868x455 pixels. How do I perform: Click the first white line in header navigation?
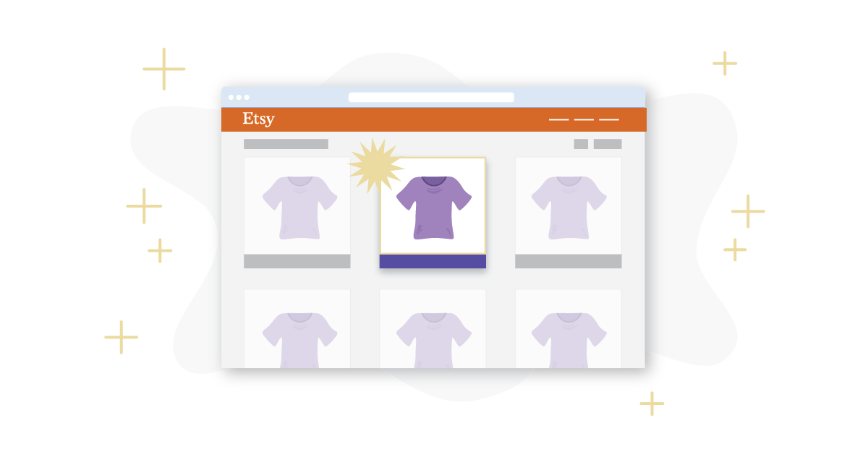click(559, 119)
